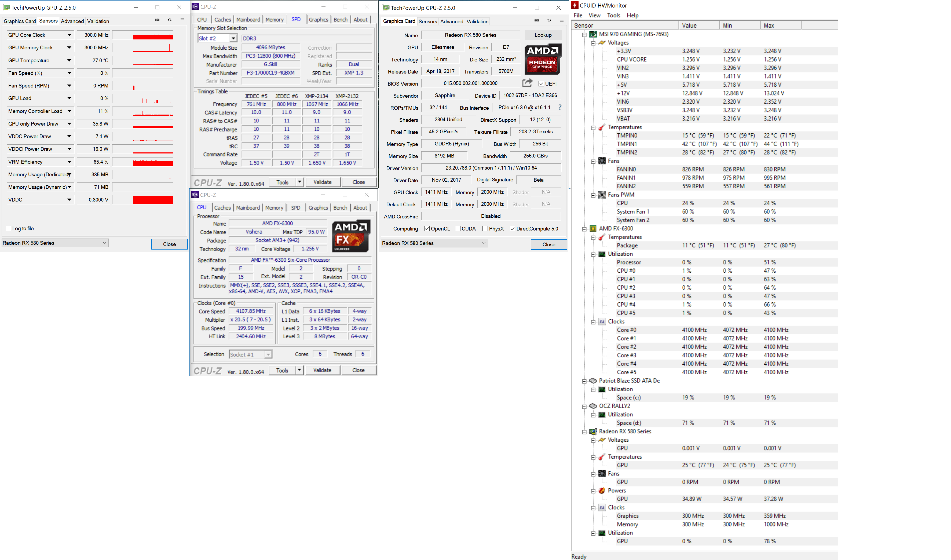Open the VDDC sensor dropdown arrow
Screen dimensions: 951x560
[x=70, y=200]
